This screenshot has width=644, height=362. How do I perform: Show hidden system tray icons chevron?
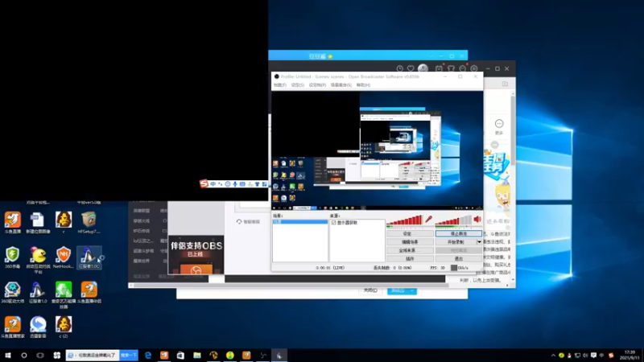[x=553, y=356]
